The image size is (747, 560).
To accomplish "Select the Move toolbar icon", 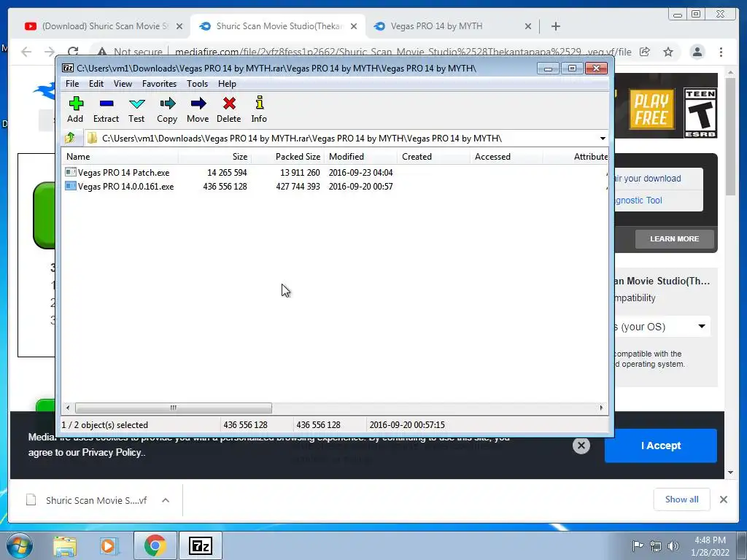I will pyautogui.click(x=198, y=109).
